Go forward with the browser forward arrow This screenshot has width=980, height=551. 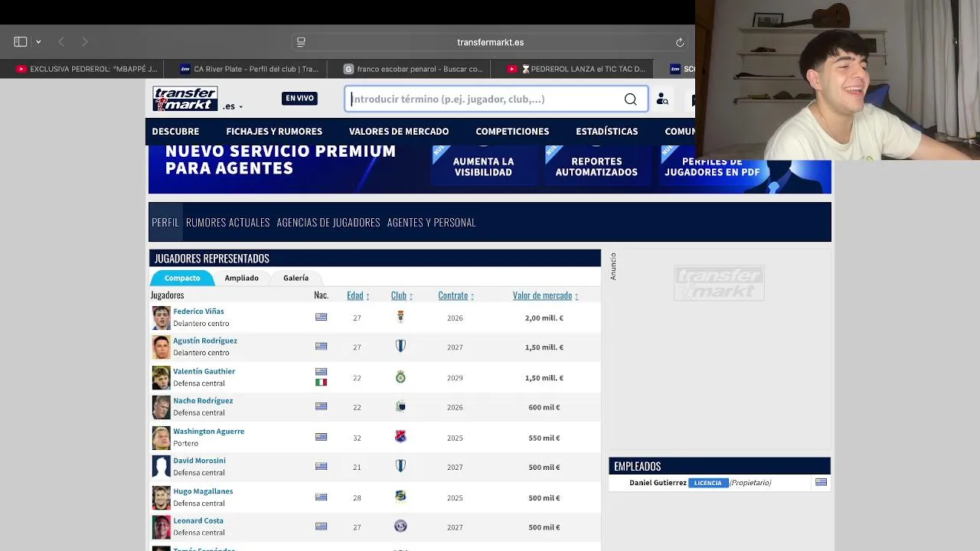pos(84,41)
